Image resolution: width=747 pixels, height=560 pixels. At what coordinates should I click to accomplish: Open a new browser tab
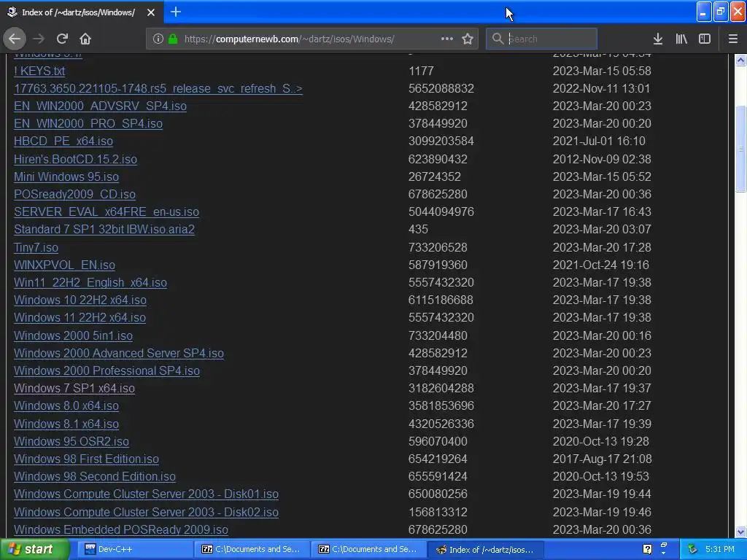(176, 12)
